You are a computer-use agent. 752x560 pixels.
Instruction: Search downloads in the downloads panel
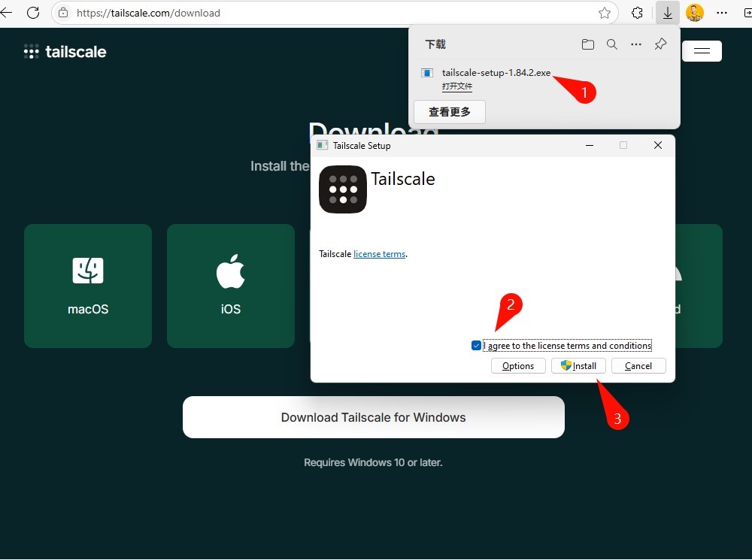point(612,44)
